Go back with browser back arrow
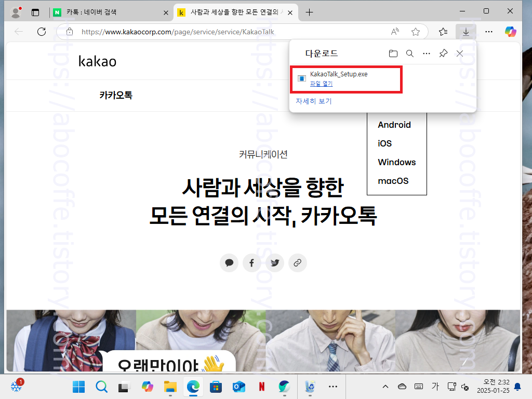This screenshot has width=532, height=399. [19, 32]
